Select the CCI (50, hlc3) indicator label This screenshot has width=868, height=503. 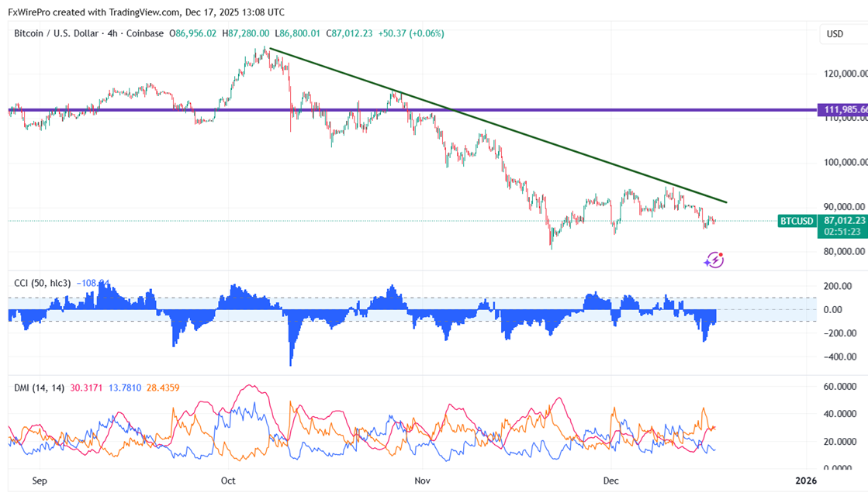(x=43, y=283)
